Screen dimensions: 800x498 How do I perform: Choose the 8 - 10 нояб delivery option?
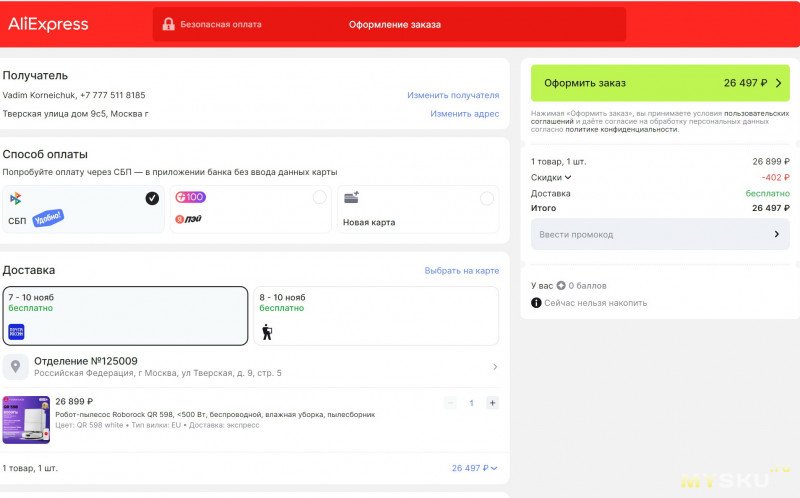click(375, 315)
